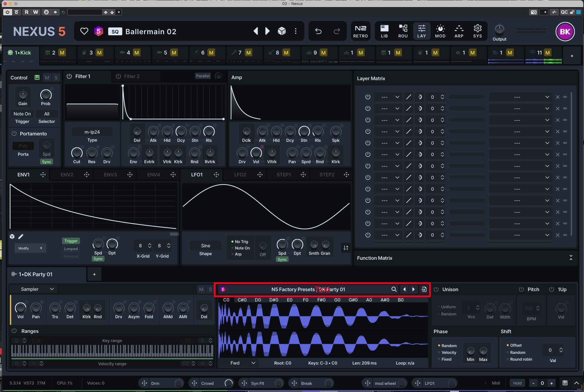Click the ENV1 pencil edit icon
Viewport: 584px width, 392px height.
21,237
